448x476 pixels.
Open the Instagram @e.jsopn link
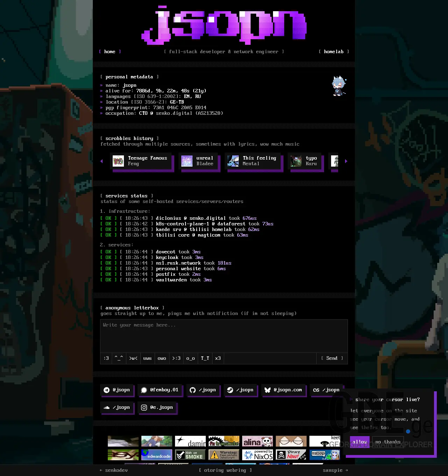point(157,407)
